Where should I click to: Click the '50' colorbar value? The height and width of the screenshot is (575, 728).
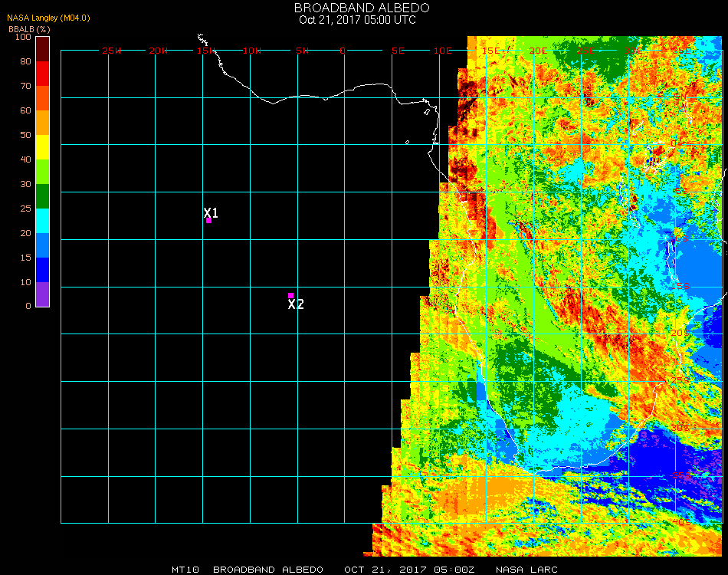[x=25, y=135]
